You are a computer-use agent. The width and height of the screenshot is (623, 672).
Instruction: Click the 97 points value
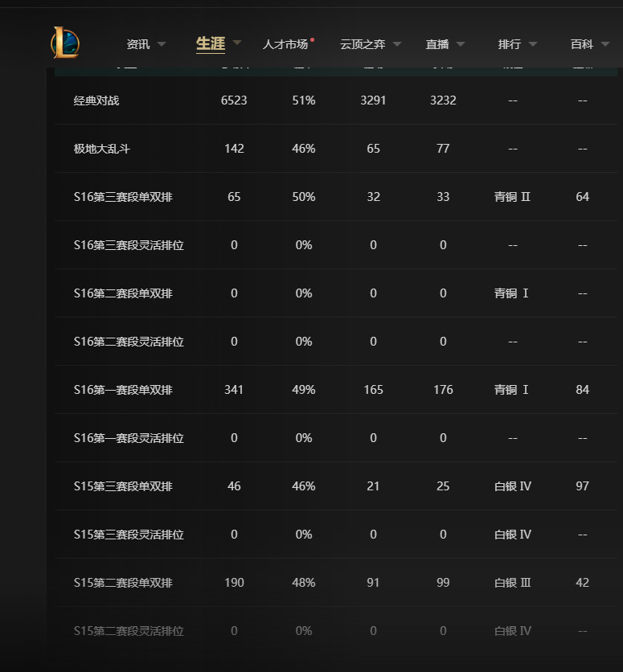tap(582, 486)
